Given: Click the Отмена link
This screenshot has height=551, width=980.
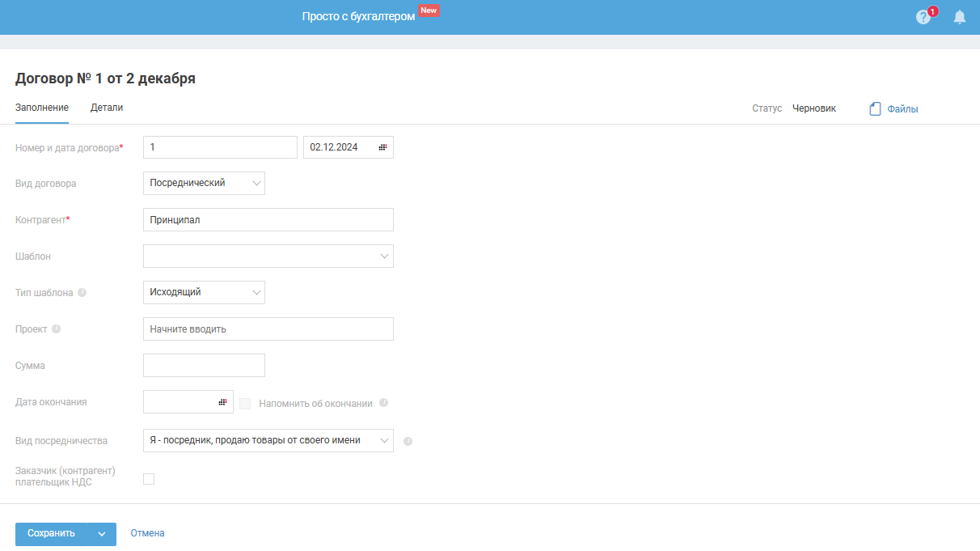Looking at the screenshot, I should pyautogui.click(x=148, y=533).
